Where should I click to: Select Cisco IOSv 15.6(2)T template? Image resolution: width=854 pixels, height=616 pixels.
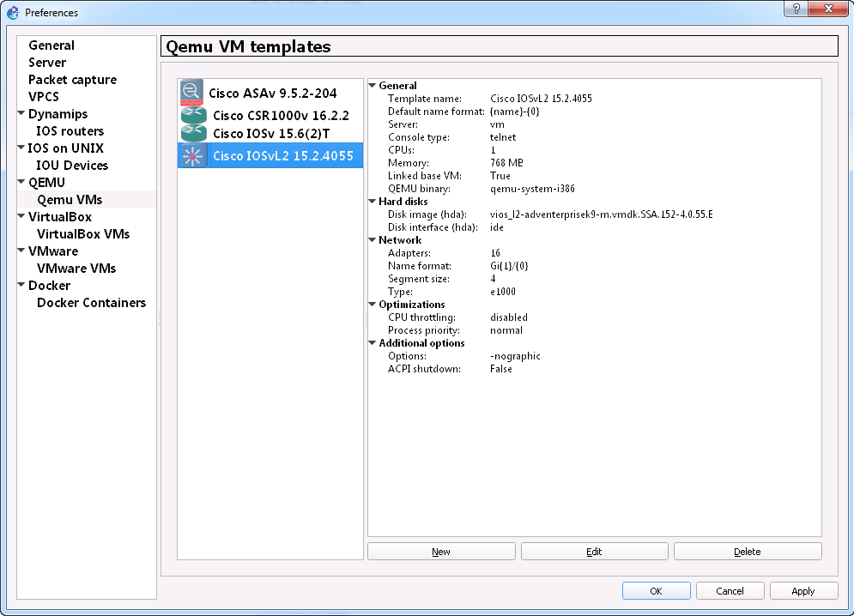point(271,134)
